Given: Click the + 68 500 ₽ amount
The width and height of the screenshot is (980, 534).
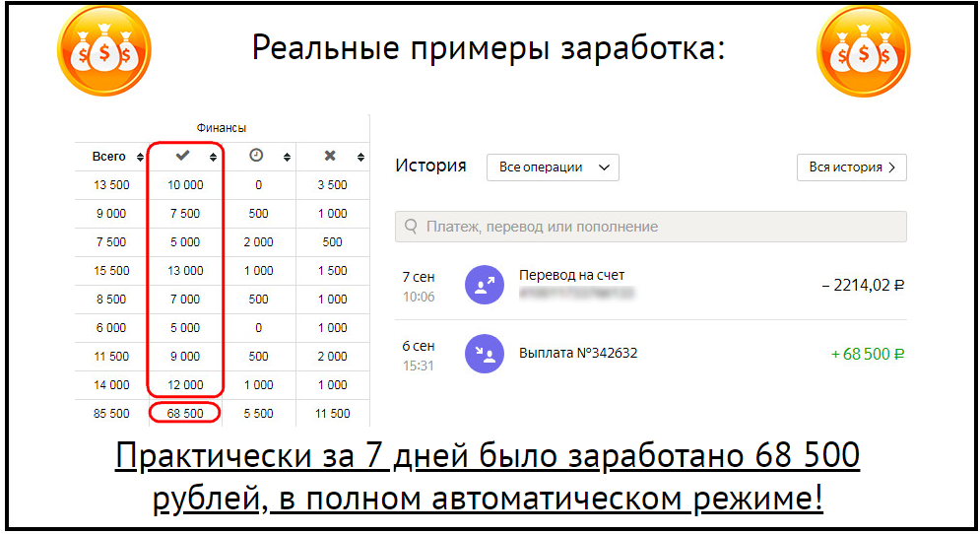Looking at the screenshot, I should tap(868, 354).
